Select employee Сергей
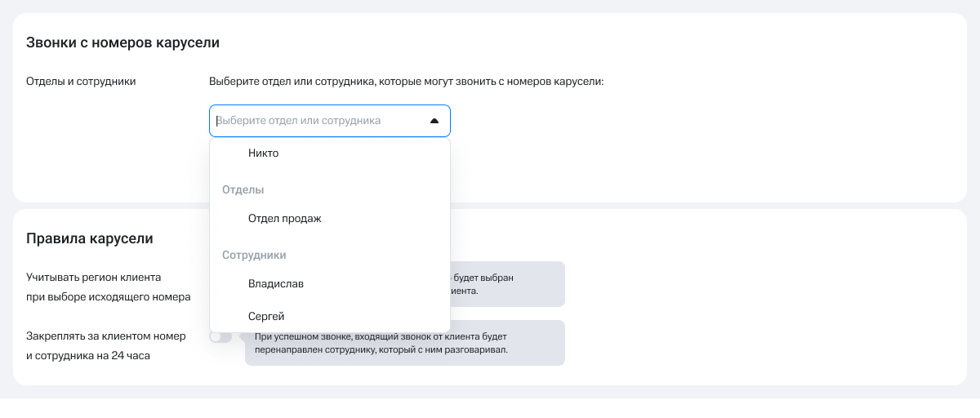The width and height of the screenshot is (980, 418). (265, 316)
